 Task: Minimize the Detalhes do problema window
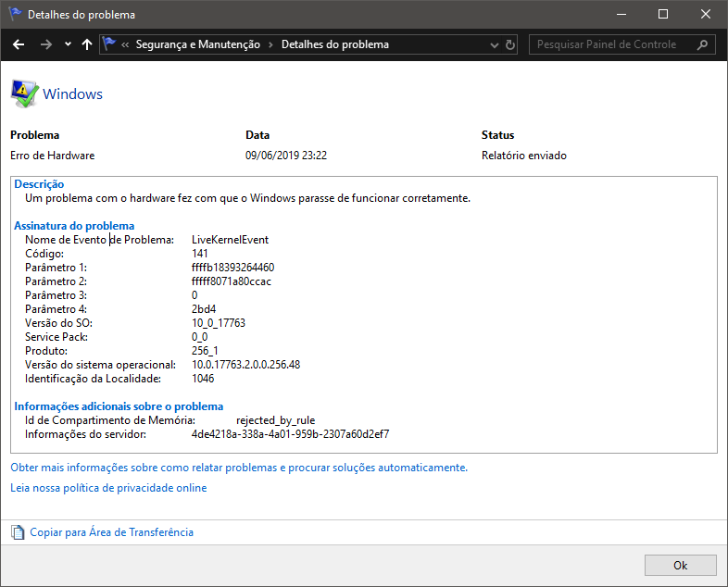click(x=621, y=15)
